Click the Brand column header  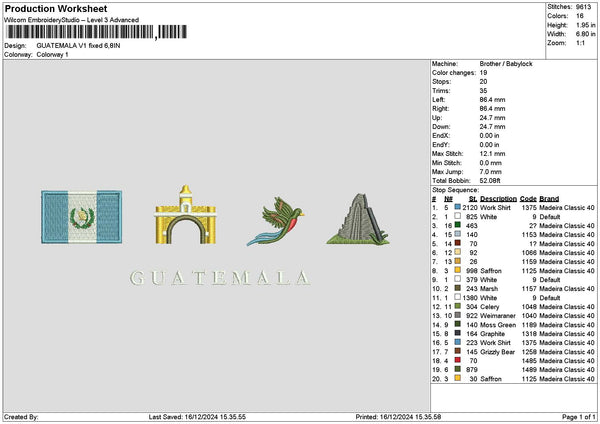pos(549,199)
